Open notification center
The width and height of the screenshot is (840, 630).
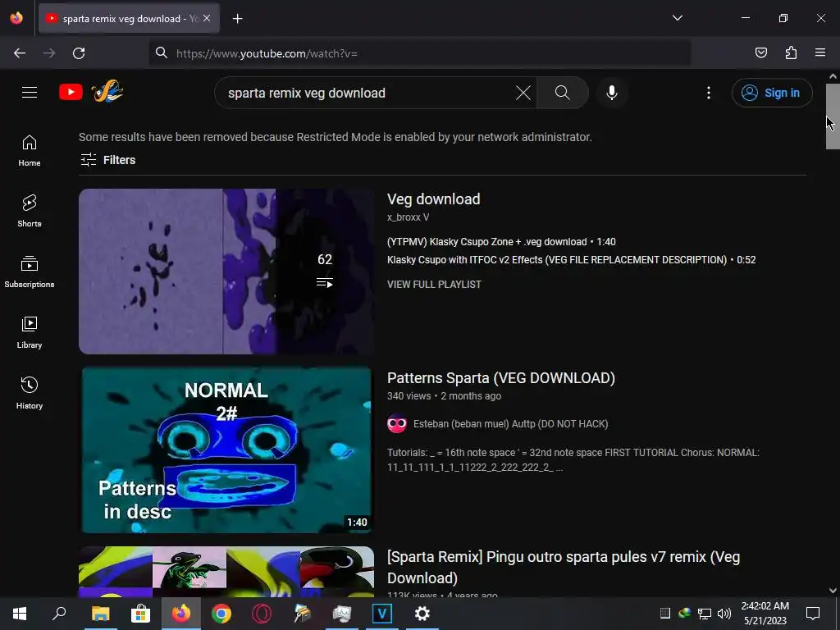pos(813,614)
